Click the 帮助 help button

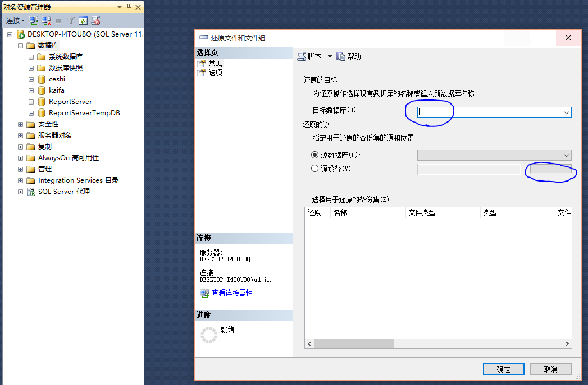(x=349, y=56)
